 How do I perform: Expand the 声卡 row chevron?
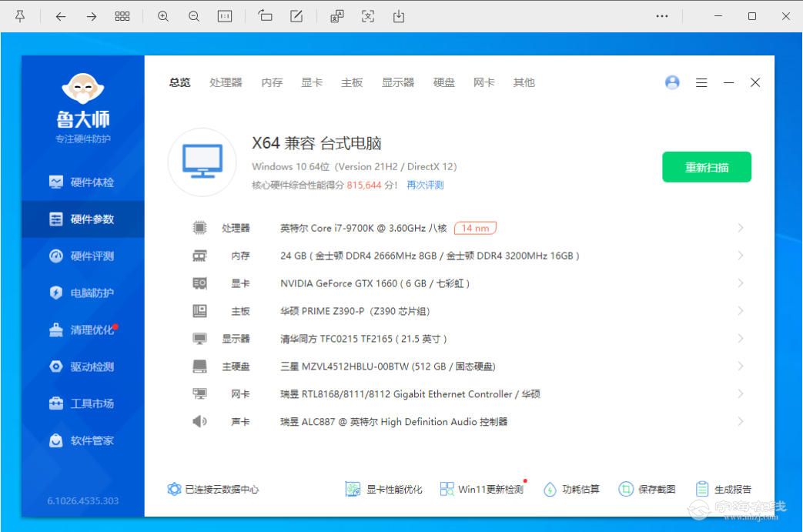click(x=740, y=422)
